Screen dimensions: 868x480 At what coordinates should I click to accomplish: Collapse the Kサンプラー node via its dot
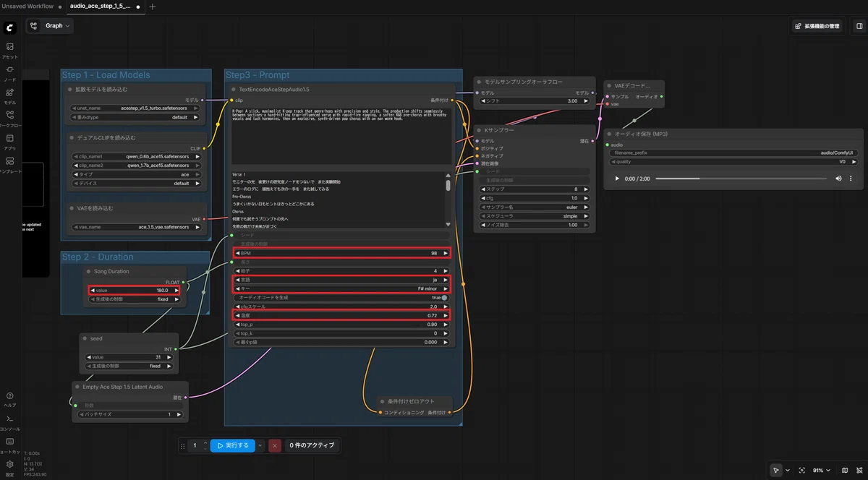pos(480,130)
